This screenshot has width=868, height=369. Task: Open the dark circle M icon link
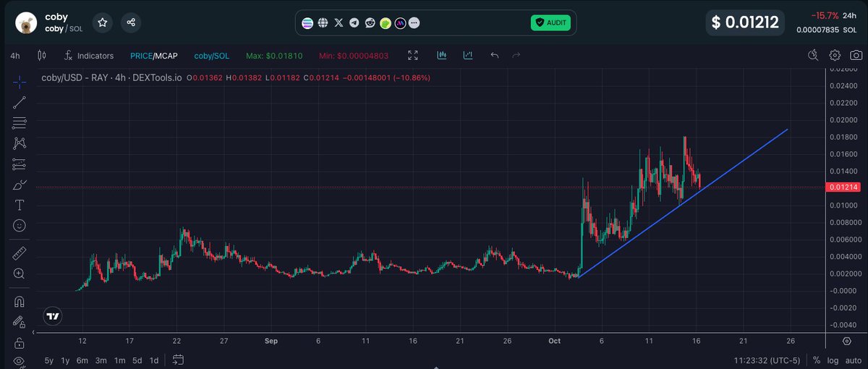pyautogui.click(x=401, y=23)
